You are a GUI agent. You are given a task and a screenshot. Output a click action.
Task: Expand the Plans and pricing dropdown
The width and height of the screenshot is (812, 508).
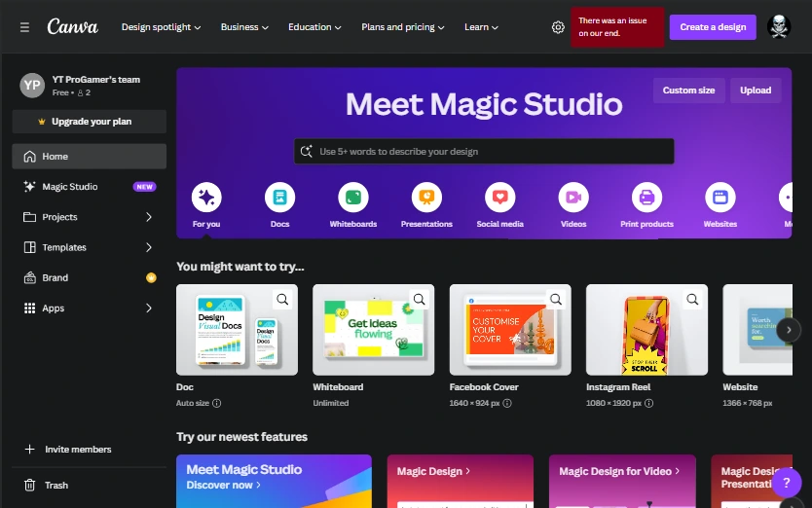[403, 27]
